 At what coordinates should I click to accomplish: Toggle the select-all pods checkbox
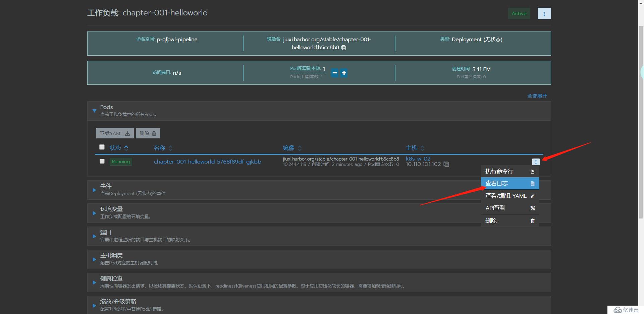102,147
